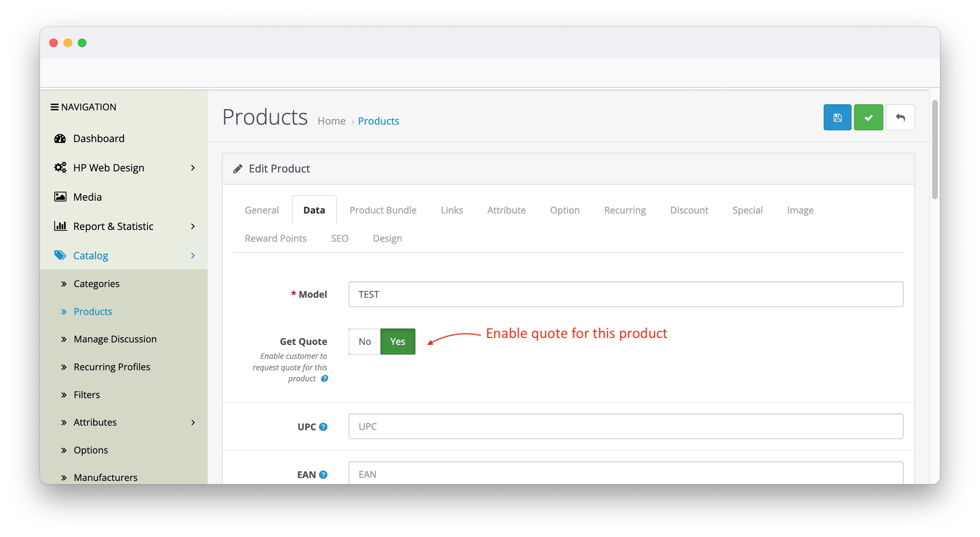This screenshot has width=980, height=537.
Task: Switch to the Product Bundle tab
Action: point(383,210)
